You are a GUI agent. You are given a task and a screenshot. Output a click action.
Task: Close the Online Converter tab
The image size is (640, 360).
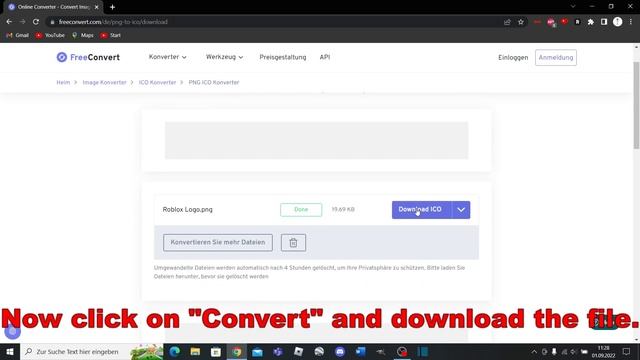point(96,7)
